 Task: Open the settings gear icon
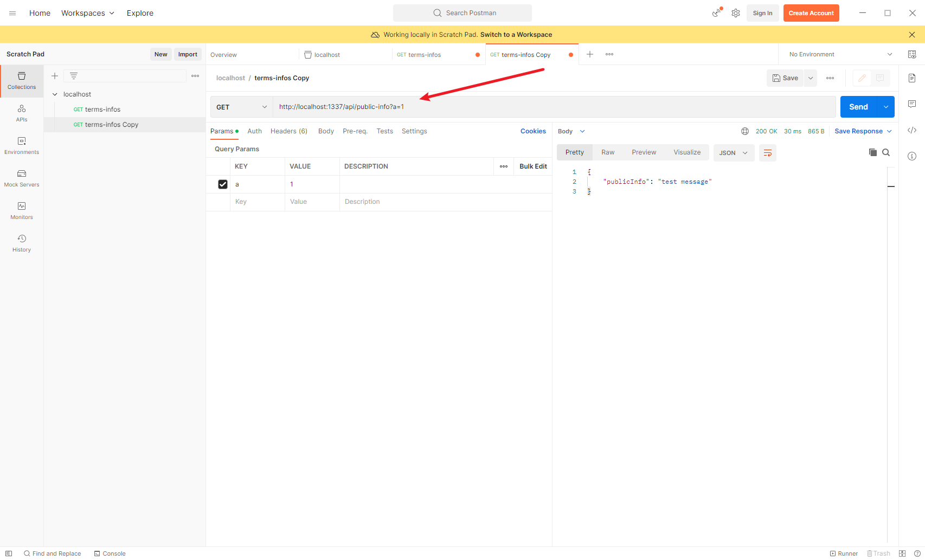(x=736, y=13)
